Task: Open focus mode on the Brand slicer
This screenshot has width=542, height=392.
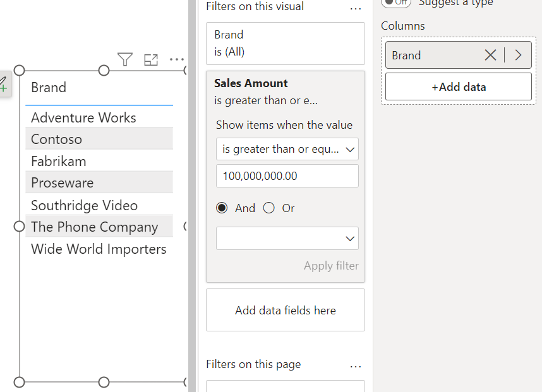Action: pos(150,59)
